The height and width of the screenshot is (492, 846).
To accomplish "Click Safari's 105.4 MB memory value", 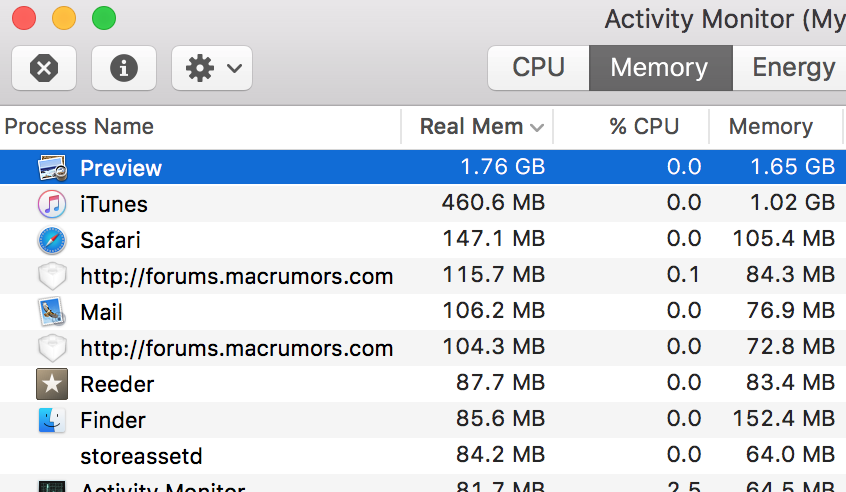I will (783, 238).
